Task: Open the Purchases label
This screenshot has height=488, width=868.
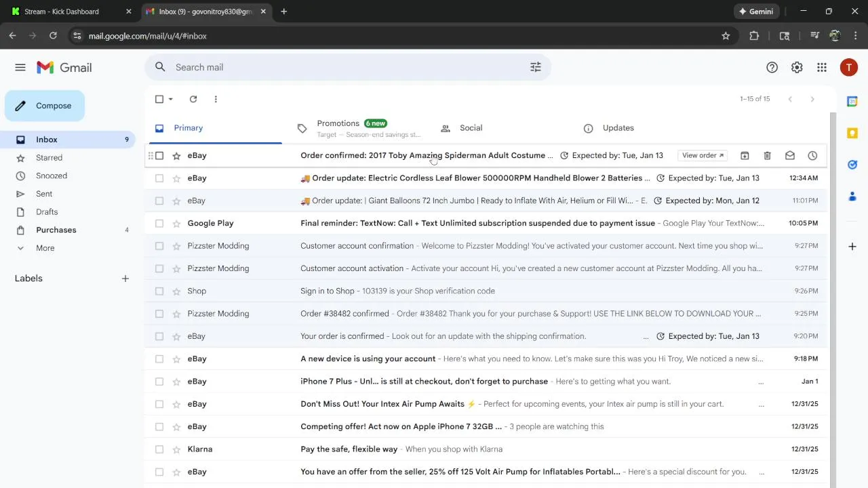Action: [68, 230]
